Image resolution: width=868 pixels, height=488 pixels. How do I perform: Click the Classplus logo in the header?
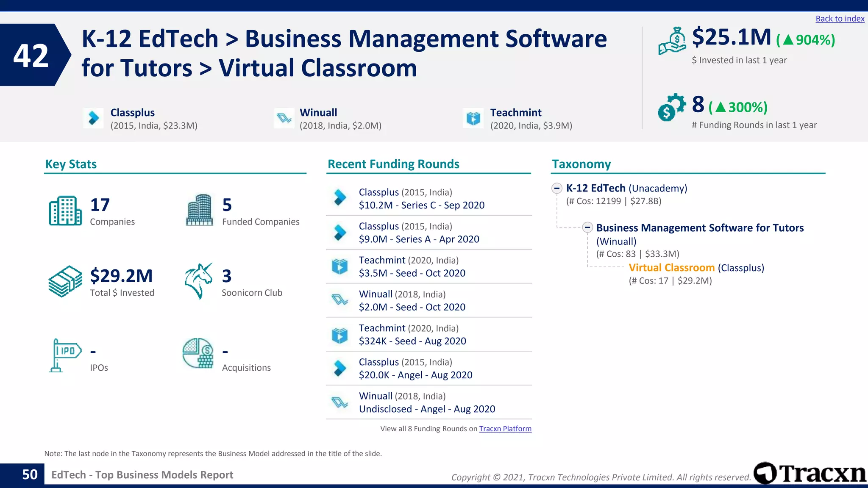tap(94, 118)
